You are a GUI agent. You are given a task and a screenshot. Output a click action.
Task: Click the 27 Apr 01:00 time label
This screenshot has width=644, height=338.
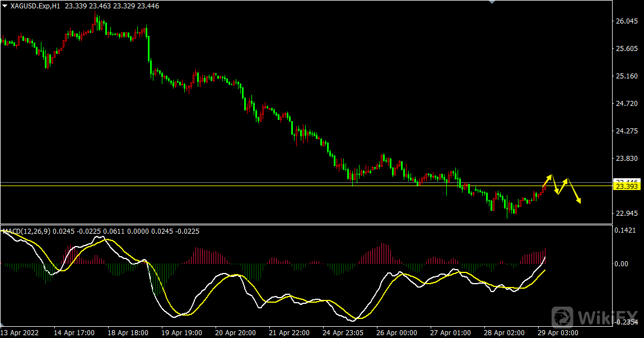tap(451, 332)
